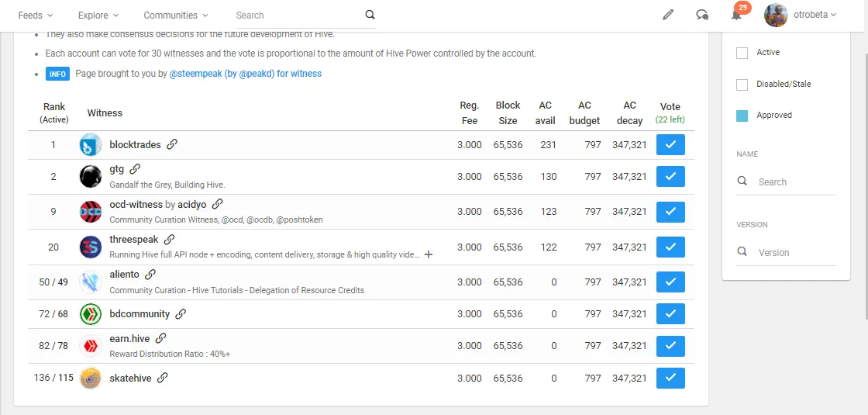Check the Active filter checkbox
The height and width of the screenshot is (415, 868).
(x=742, y=53)
